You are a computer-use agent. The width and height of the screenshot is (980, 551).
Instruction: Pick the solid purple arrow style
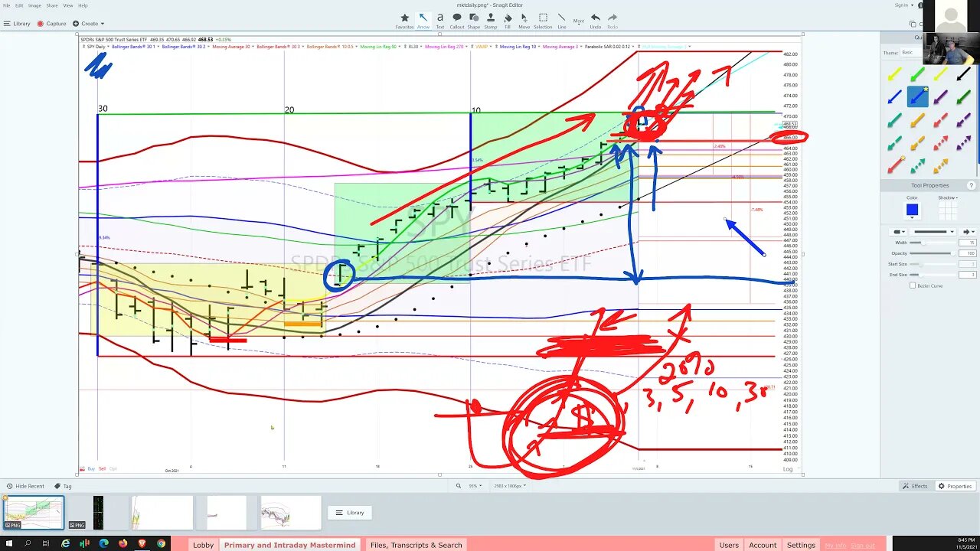tap(940, 97)
